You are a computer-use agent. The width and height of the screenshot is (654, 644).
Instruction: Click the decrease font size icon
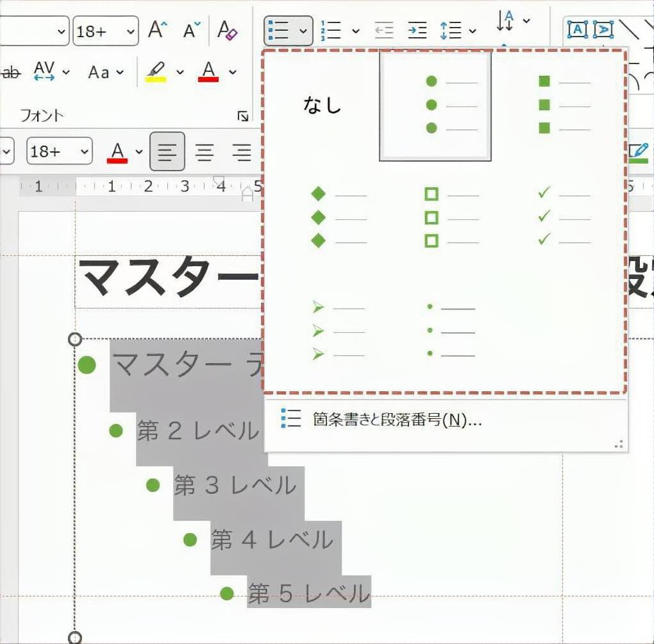coord(192,30)
